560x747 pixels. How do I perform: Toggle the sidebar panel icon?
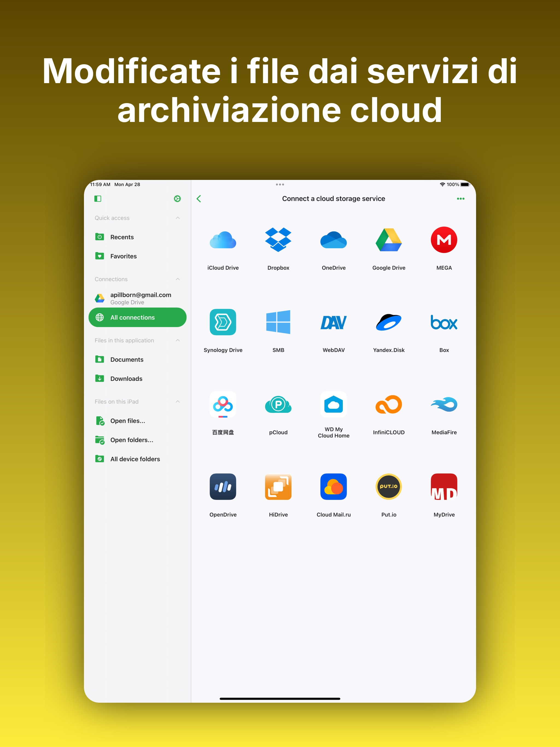click(x=98, y=199)
